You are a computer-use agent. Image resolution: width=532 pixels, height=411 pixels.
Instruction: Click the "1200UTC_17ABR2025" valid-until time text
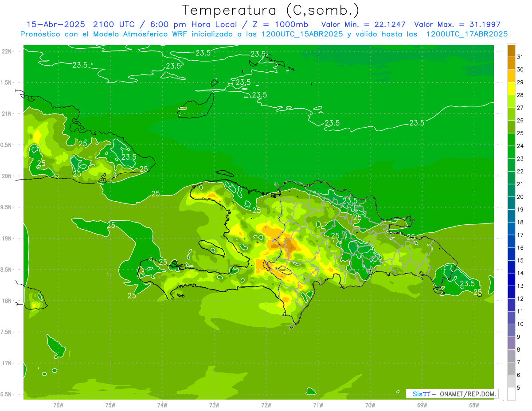(x=467, y=34)
